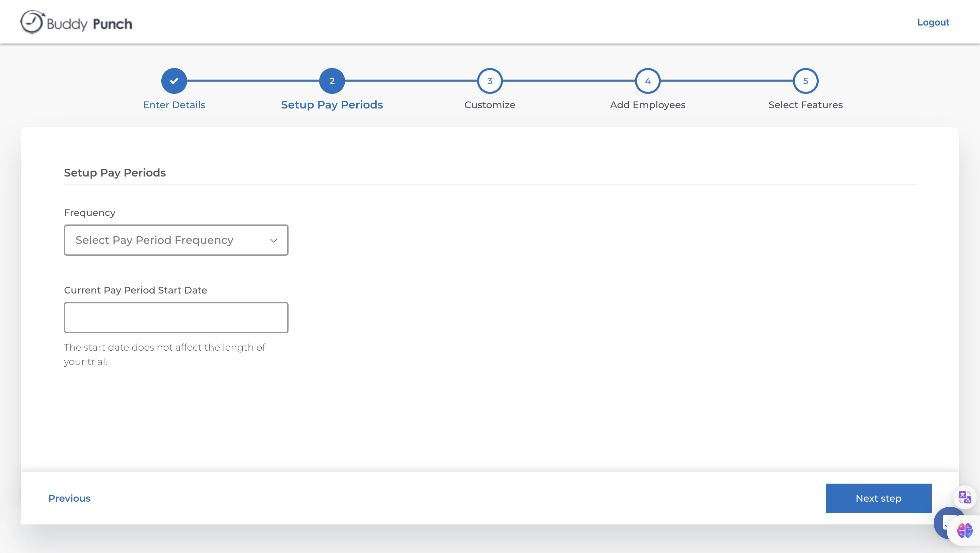Jump to the Add Employees step label
This screenshot has height=553, width=980.
coord(648,105)
